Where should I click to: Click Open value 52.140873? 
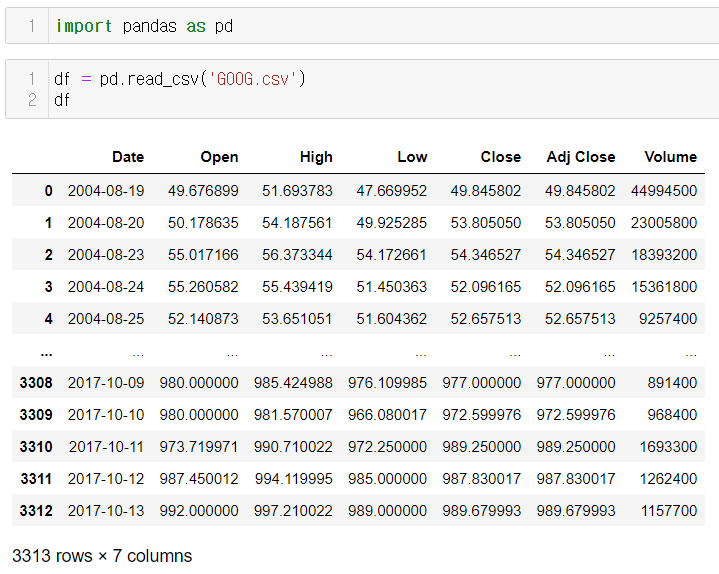[203, 319]
